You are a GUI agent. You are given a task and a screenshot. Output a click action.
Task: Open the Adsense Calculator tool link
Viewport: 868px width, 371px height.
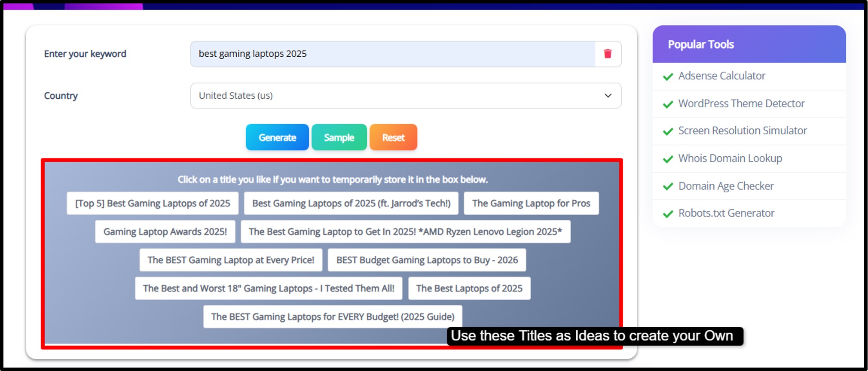[x=721, y=76]
